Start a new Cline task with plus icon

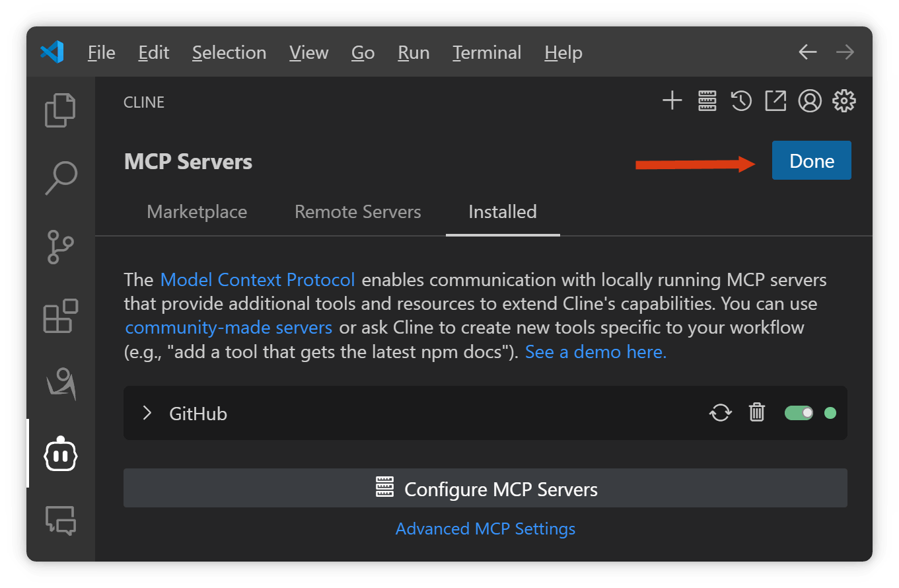pos(672,101)
